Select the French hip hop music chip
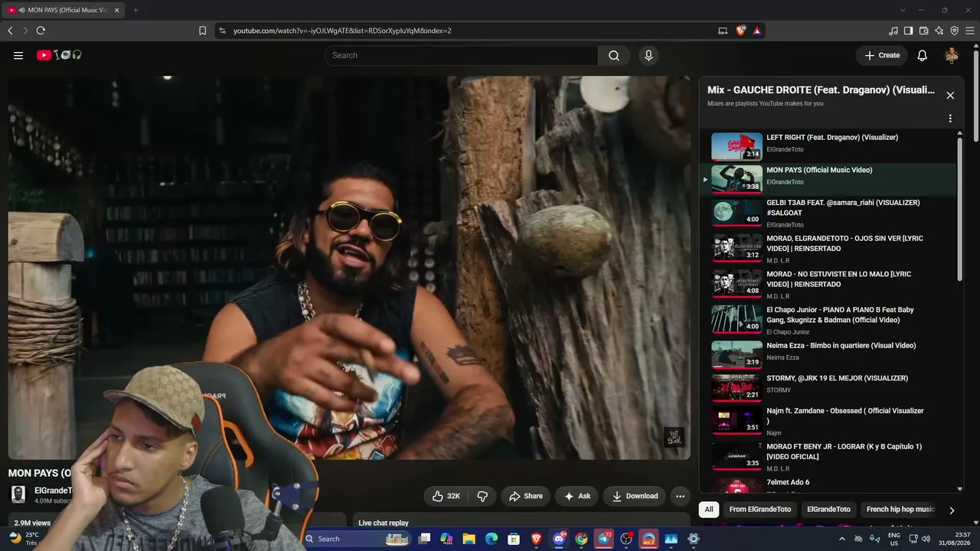980x551 pixels. click(x=900, y=510)
